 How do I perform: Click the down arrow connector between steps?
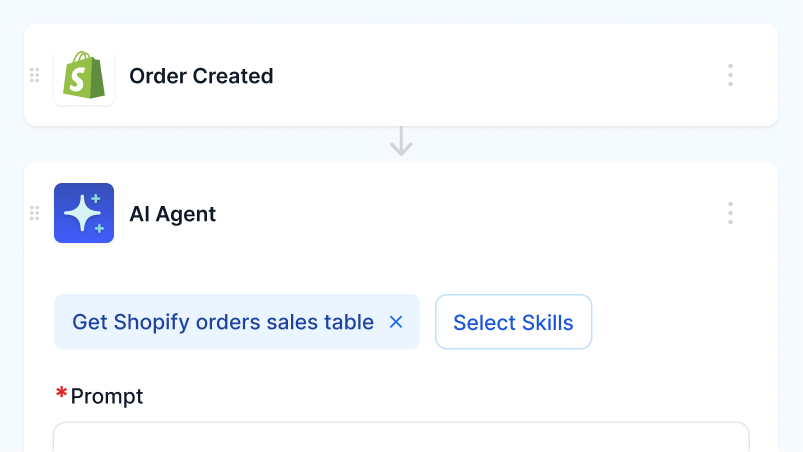[x=401, y=142]
